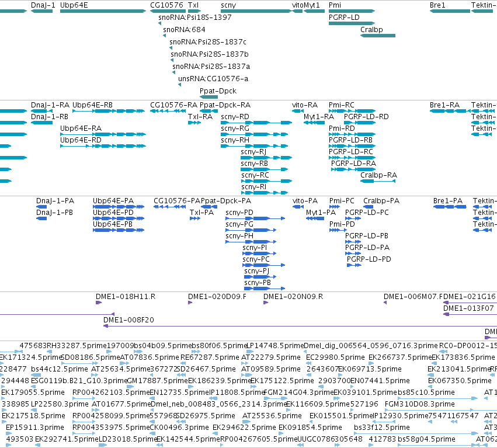Open the PGRP-LD-RC transcript label
The image size is (497, 448).
(x=351, y=152)
